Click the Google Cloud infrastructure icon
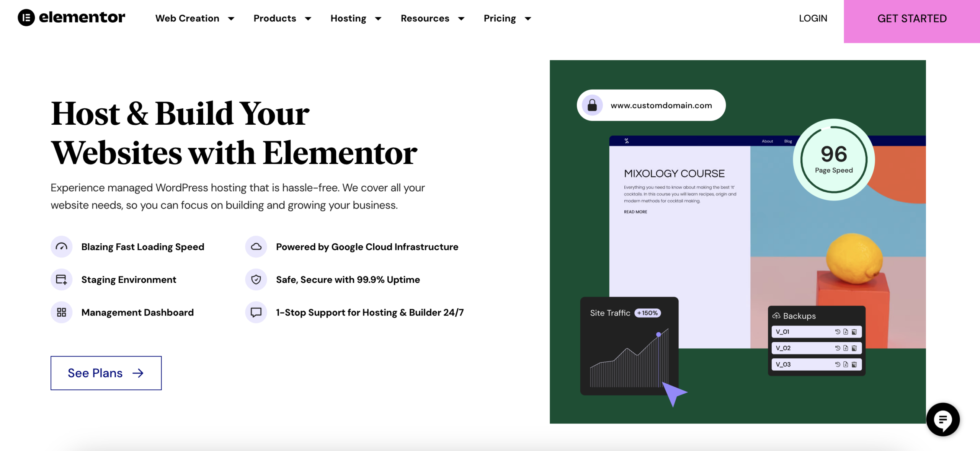 click(256, 246)
